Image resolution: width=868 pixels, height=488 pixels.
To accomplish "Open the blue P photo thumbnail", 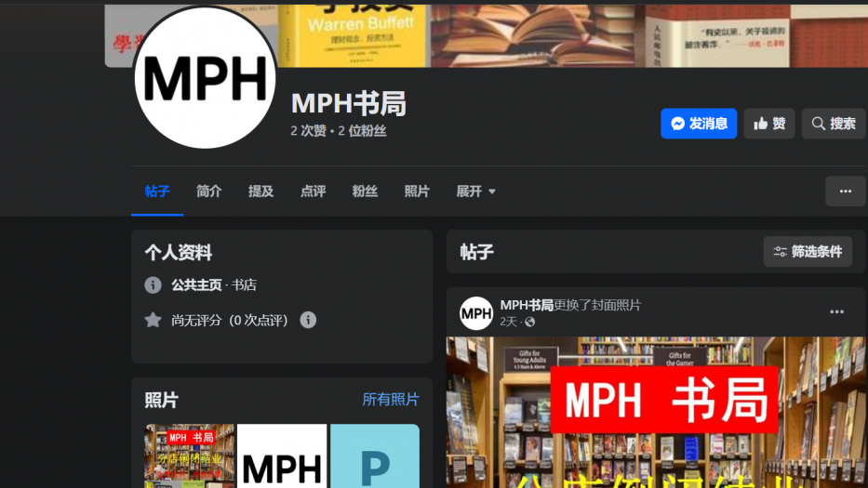I will pos(375,456).
